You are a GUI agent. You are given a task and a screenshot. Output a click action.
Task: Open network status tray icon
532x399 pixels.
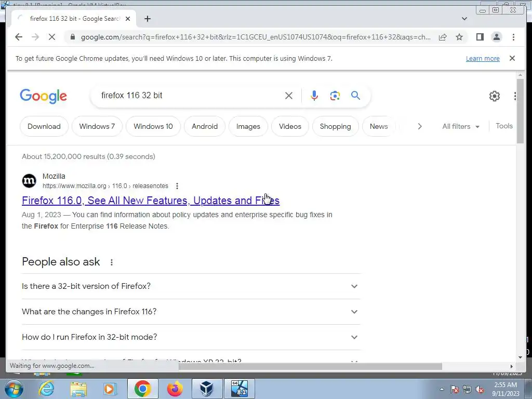pyautogui.click(x=467, y=389)
